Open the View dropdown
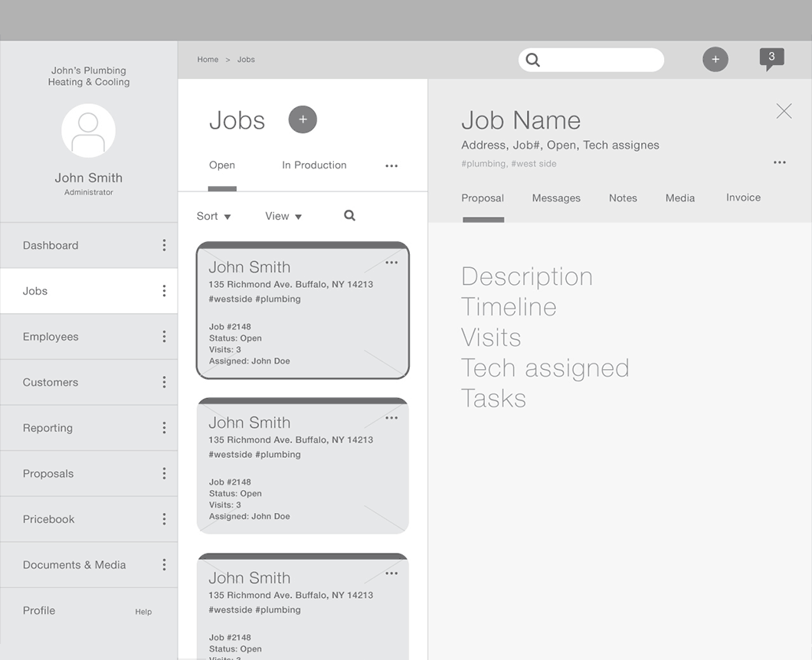 283,215
